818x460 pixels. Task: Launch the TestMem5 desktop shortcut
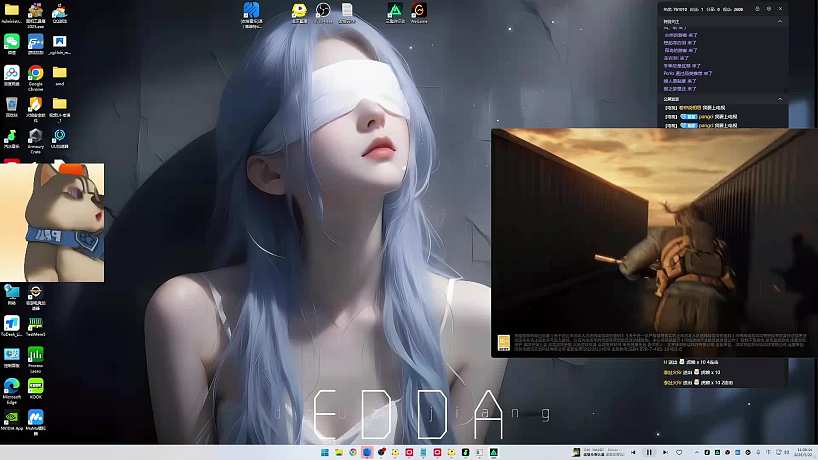pos(35,326)
